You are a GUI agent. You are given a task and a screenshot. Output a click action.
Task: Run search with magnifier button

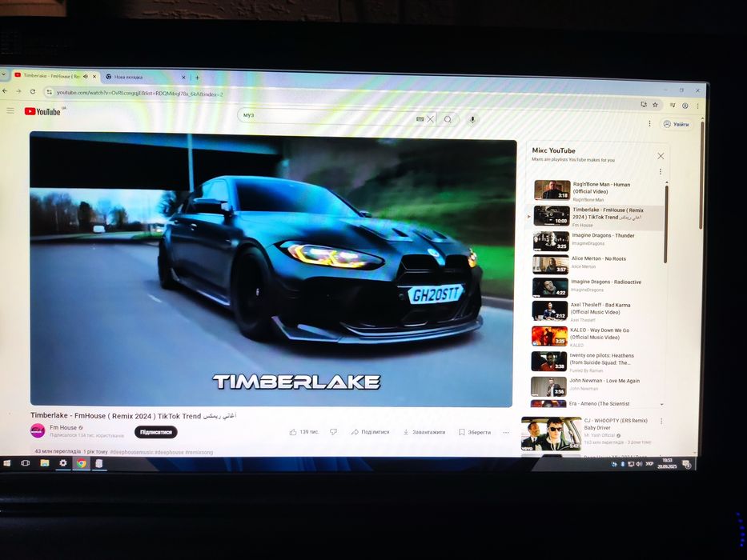(x=448, y=119)
